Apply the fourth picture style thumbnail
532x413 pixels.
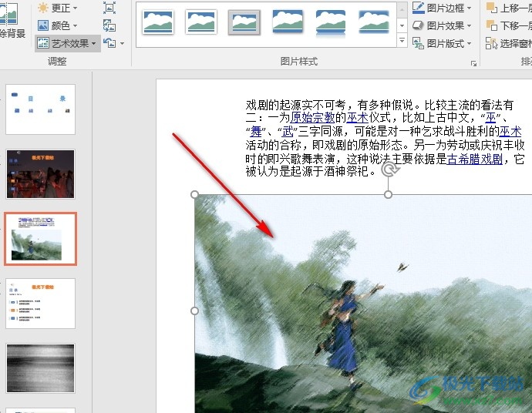[288, 22]
